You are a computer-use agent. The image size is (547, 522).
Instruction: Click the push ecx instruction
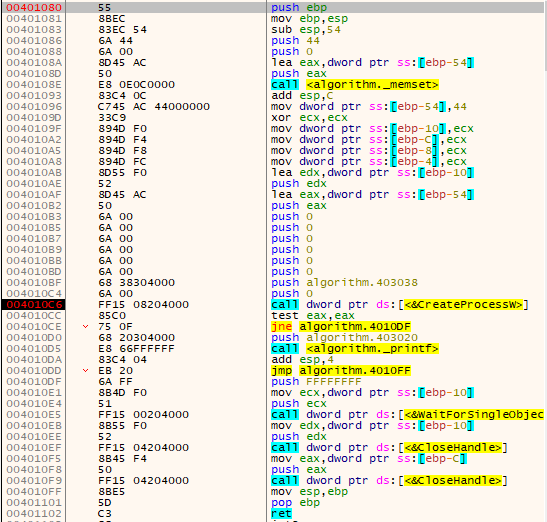299,404
